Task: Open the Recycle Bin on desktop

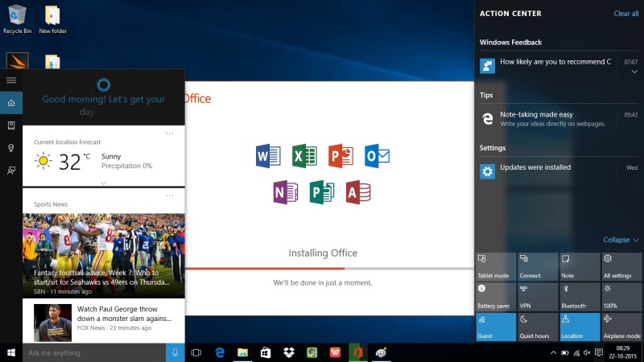Action: click(17, 19)
